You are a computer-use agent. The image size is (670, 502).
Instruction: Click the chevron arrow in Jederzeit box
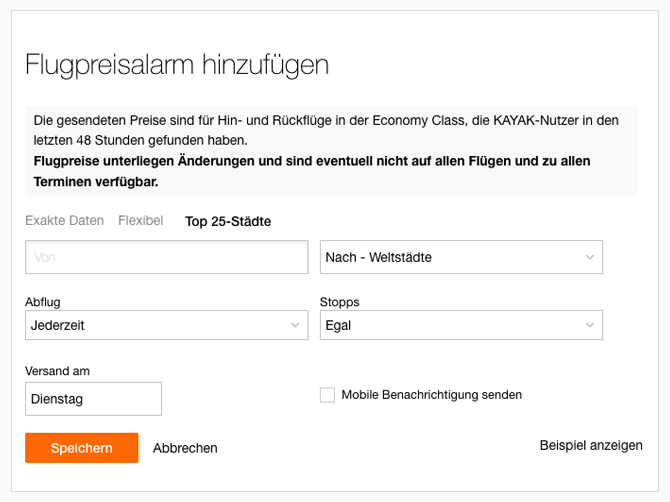[295, 325]
